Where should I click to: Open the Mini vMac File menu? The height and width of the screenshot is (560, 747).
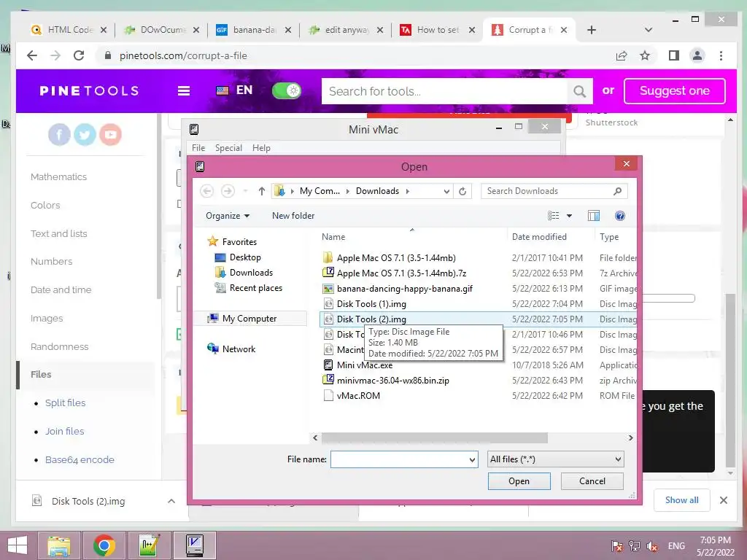click(x=198, y=148)
